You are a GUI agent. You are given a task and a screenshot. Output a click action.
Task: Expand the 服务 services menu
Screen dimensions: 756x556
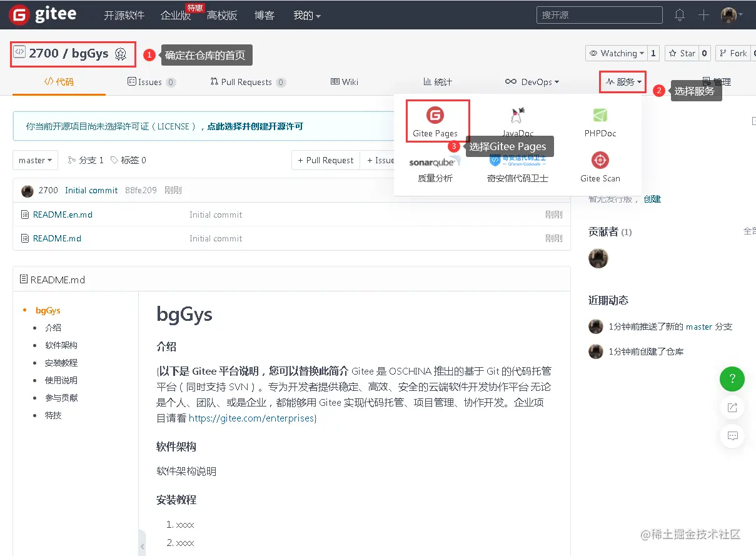[622, 81]
